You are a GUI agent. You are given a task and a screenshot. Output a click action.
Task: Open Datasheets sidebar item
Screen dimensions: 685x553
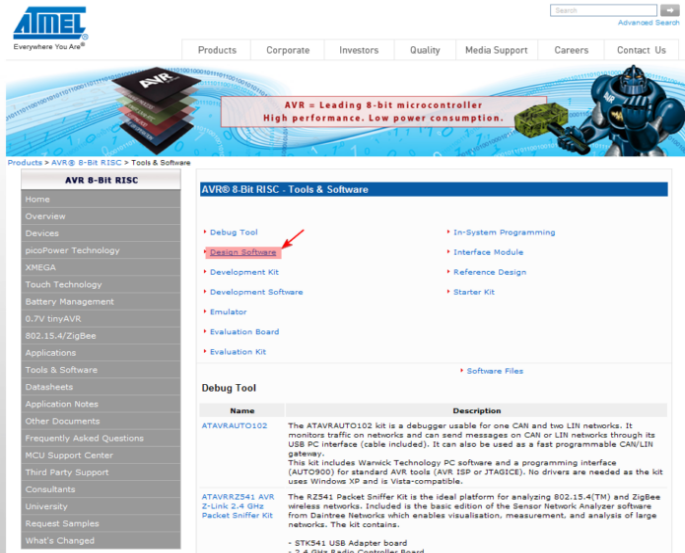click(x=100, y=387)
